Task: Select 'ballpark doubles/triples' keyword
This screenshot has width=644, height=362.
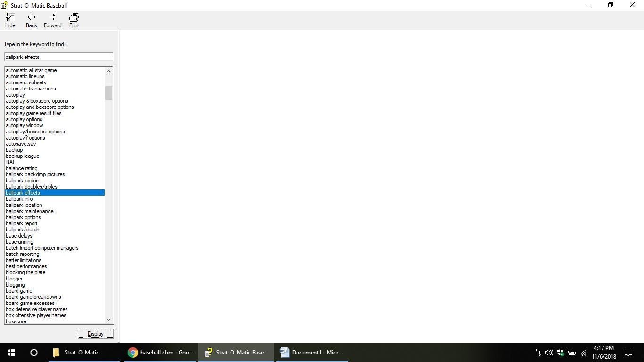Action: [32, 187]
